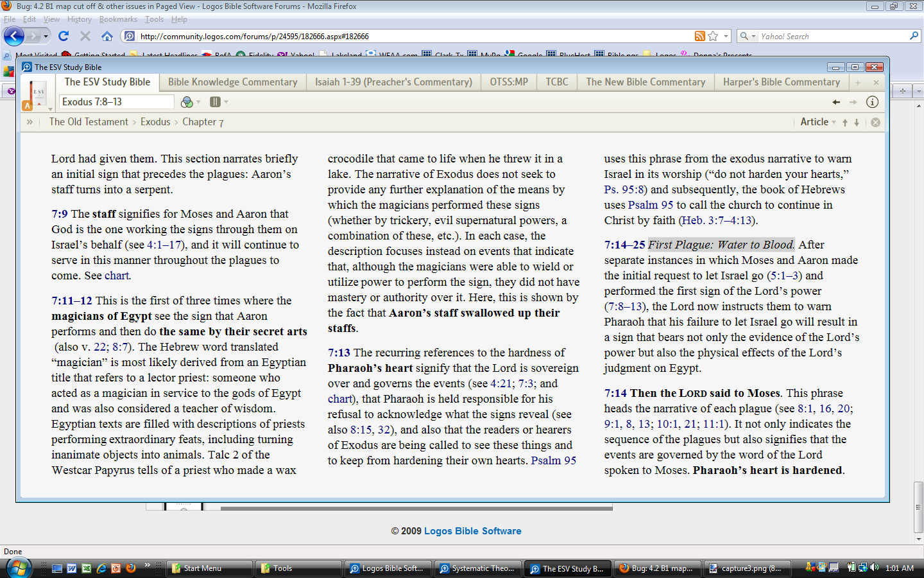Click the RSS feed icon in address bar
924x578 pixels.
[700, 36]
